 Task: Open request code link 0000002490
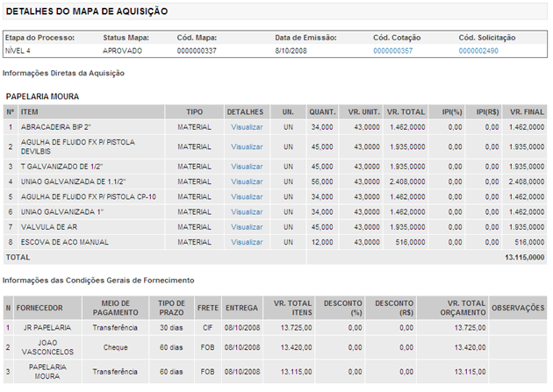[478, 52]
